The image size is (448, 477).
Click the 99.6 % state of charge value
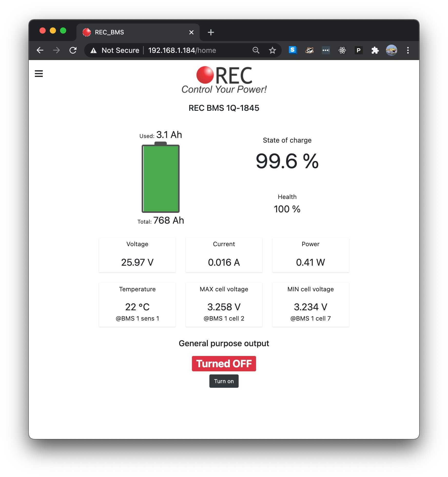(287, 161)
